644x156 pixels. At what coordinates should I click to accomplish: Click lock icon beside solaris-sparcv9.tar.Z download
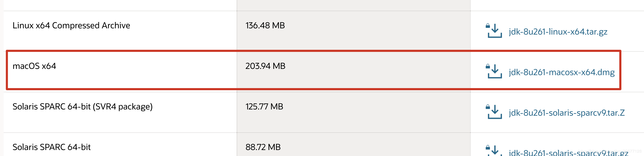coord(488,107)
